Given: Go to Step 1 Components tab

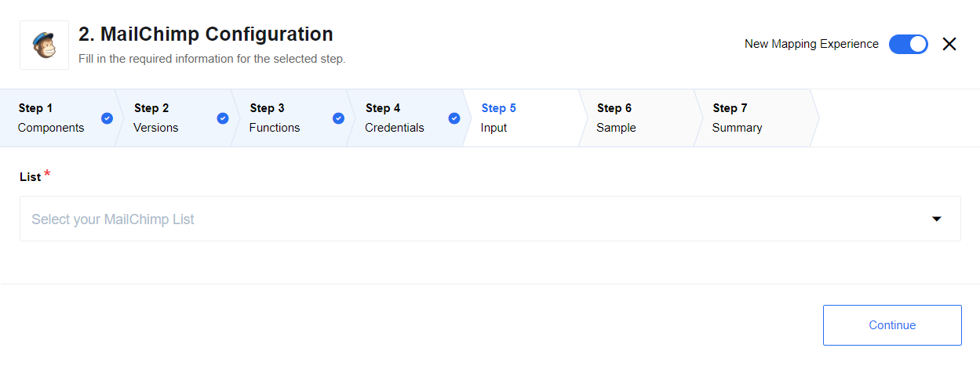Looking at the screenshot, I should point(59,118).
